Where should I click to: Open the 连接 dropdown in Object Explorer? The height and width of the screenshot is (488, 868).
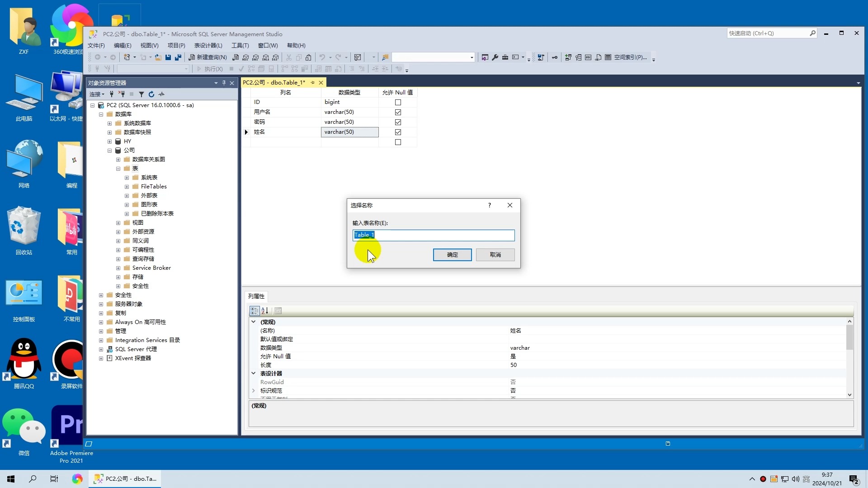97,94
